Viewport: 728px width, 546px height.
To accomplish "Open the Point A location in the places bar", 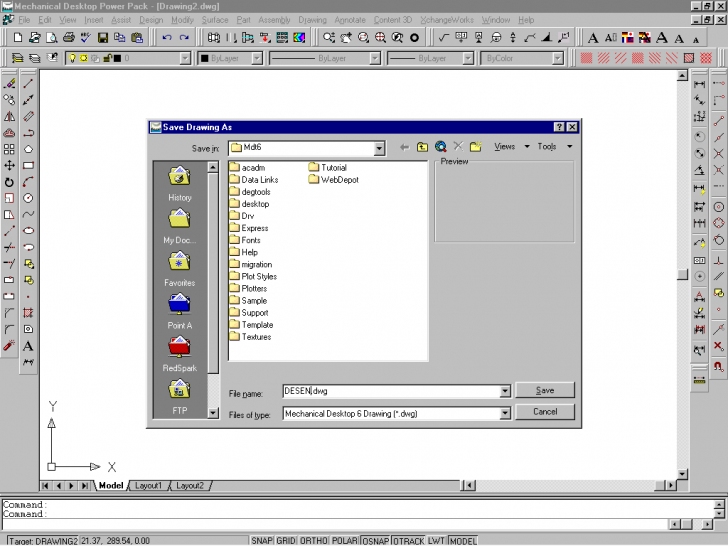I will pyautogui.click(x=180, y=312).
